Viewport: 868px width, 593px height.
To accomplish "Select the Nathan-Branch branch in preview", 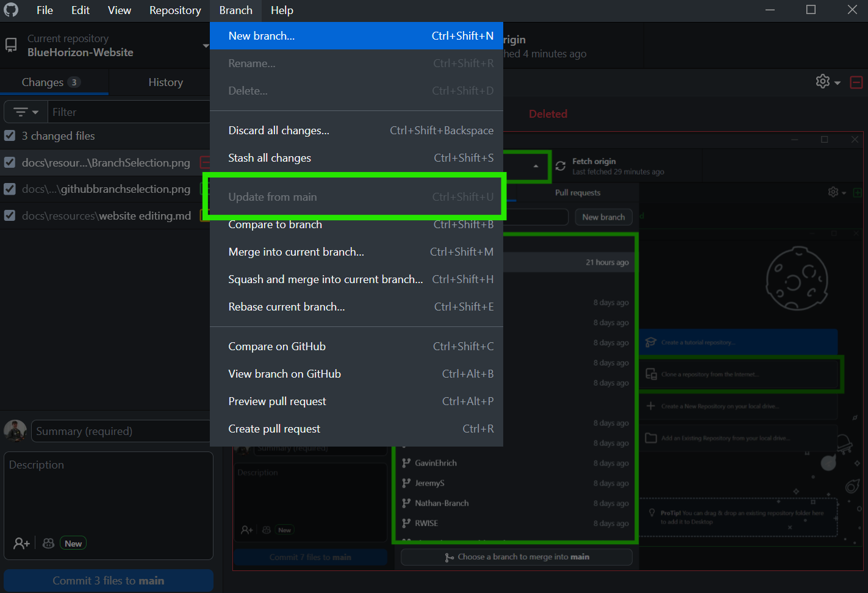I will click(x=514, y=503).
